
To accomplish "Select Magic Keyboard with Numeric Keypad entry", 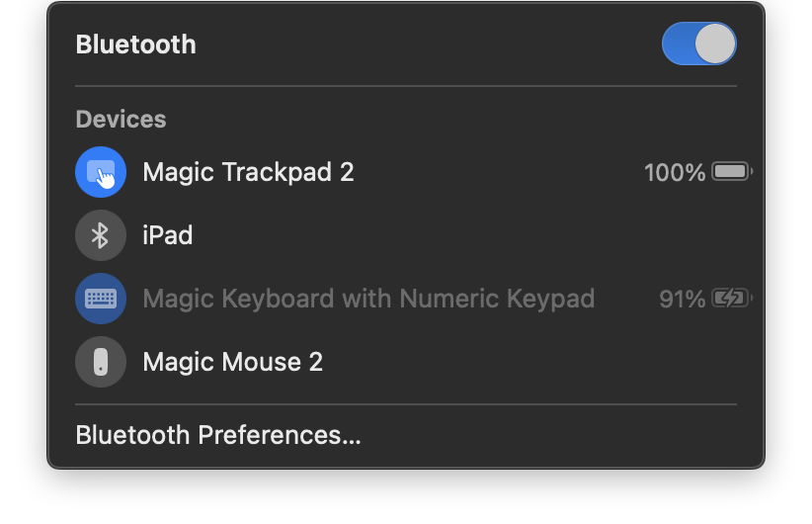I will 368,299.
